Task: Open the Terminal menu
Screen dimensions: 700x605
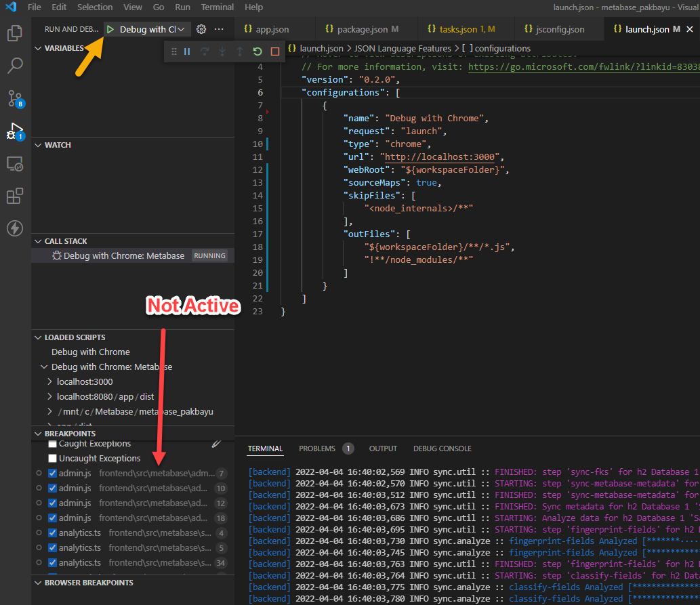Action: [x=217, y=7]
